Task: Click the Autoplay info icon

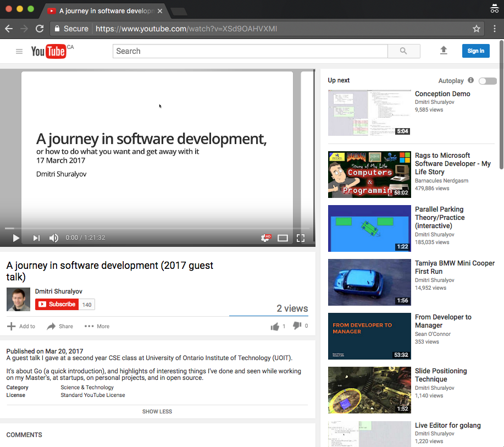Action: pyautogui.click(x=470, y=80)
